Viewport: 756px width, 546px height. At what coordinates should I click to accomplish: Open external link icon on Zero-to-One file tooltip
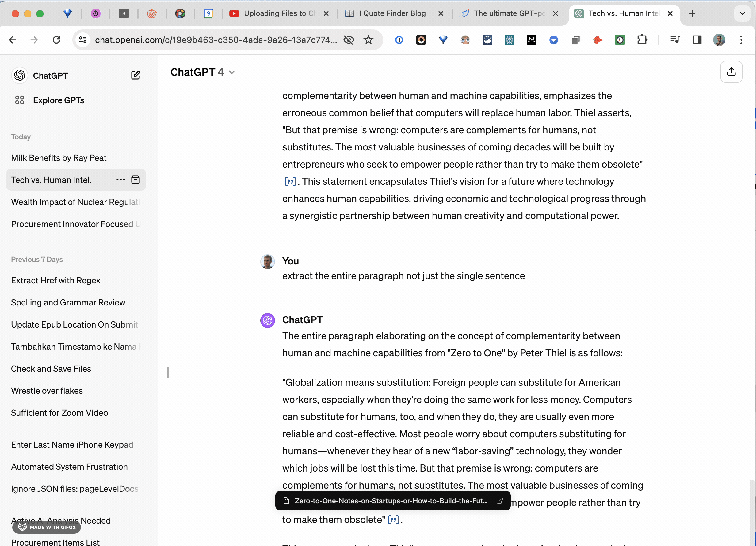click(x=499, y=501)
